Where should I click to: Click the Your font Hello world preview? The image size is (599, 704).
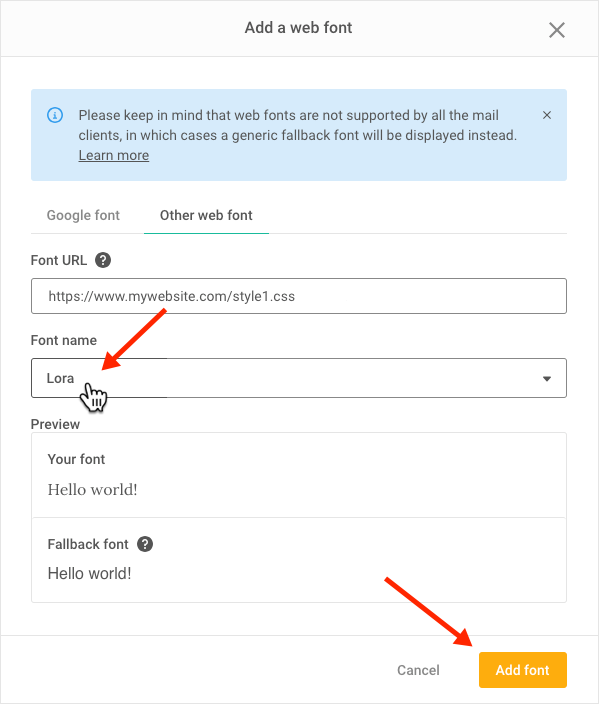(92, 489)
